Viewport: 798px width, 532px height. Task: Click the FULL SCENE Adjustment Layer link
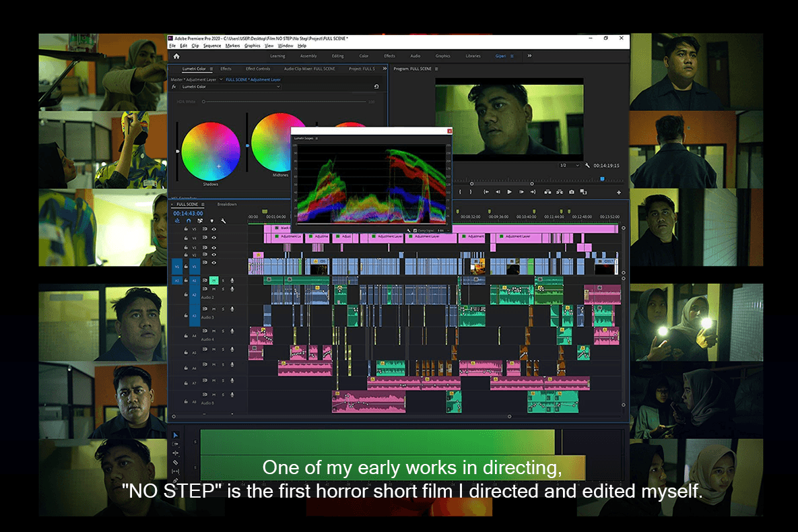(253, 79)
